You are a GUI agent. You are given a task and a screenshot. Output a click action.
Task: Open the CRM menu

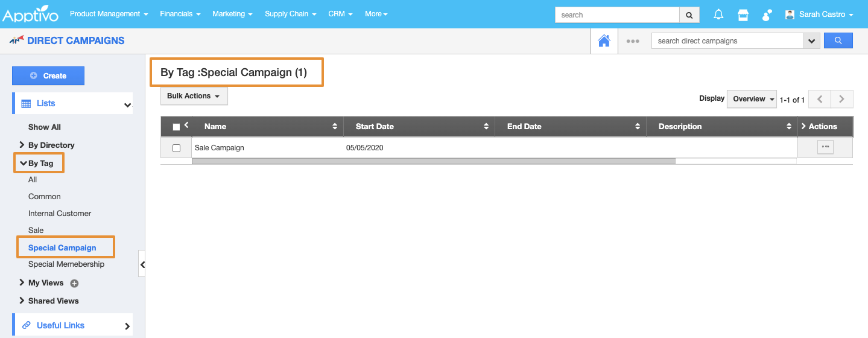340,14
